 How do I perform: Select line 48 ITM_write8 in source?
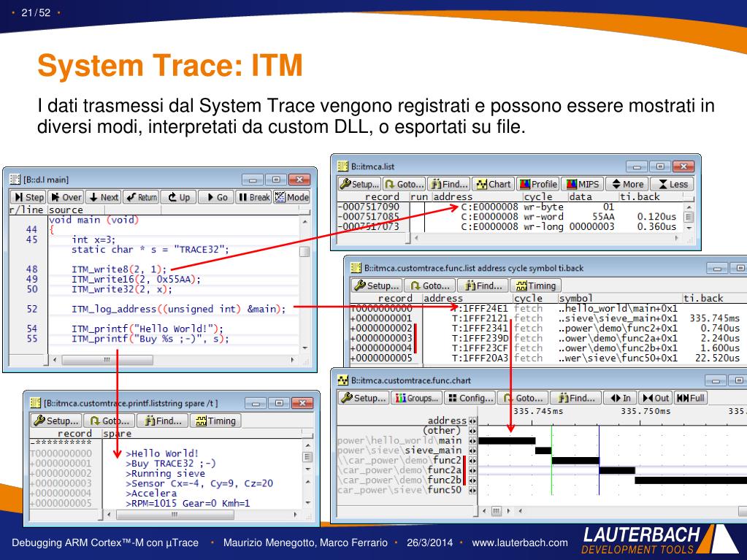pos(119,269)
